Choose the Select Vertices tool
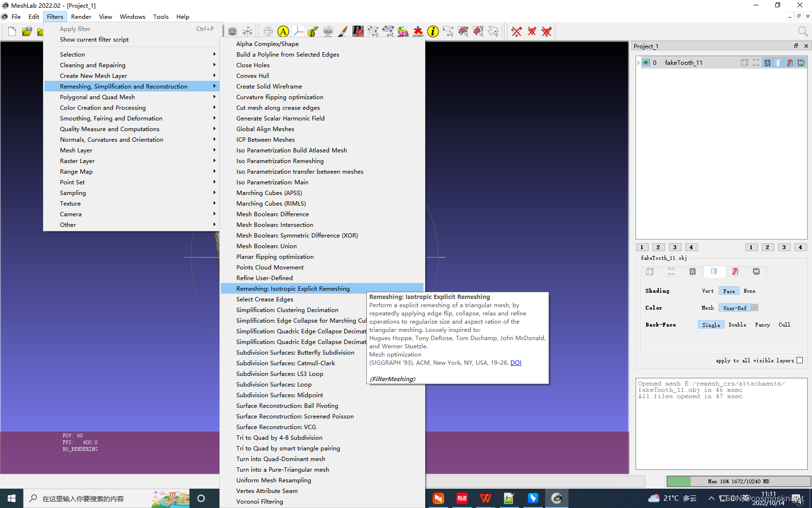The image size is (812, 508). tap(448, 31)
